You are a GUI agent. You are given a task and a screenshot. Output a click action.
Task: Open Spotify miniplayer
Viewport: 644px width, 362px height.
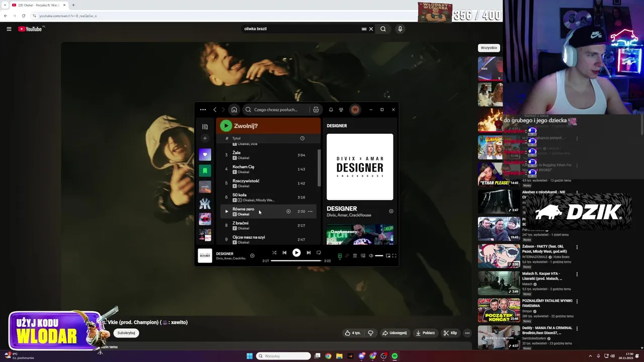click(388, 255)
